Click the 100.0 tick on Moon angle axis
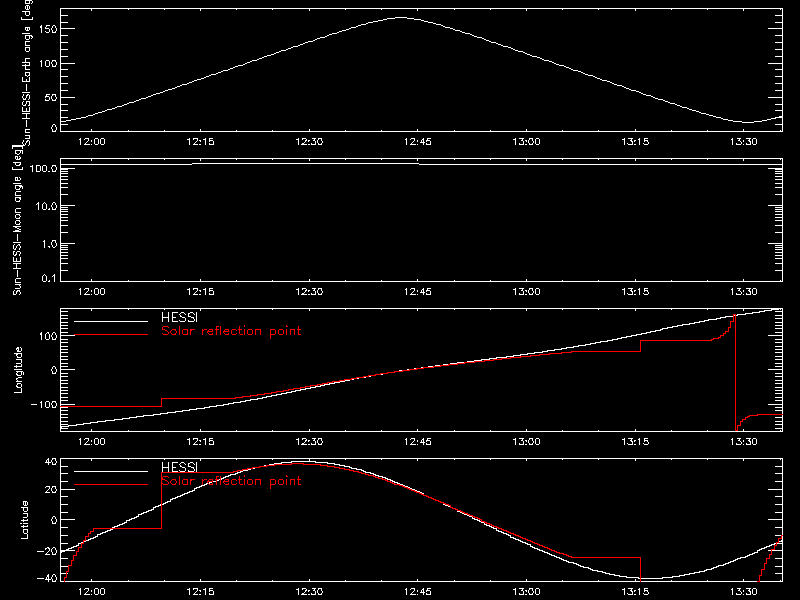This screenshot has width=800, height=600. (44, 168)
